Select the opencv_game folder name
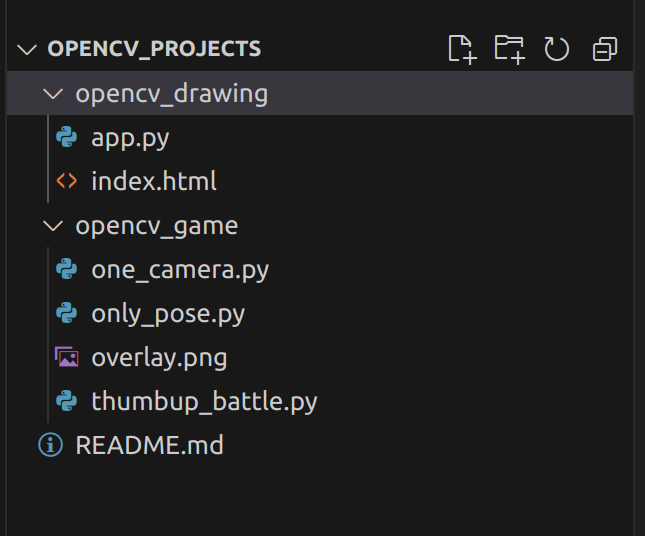 157,226
